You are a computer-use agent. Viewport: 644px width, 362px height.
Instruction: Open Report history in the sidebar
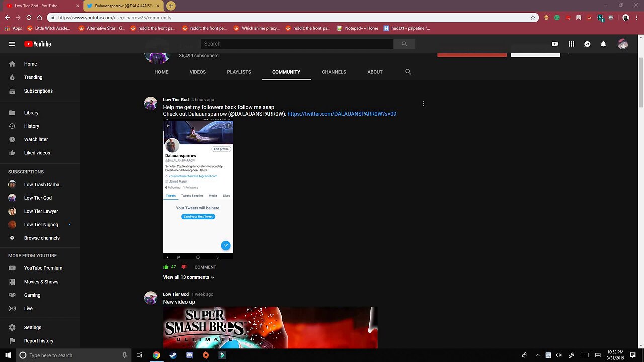tap(40, 341)
